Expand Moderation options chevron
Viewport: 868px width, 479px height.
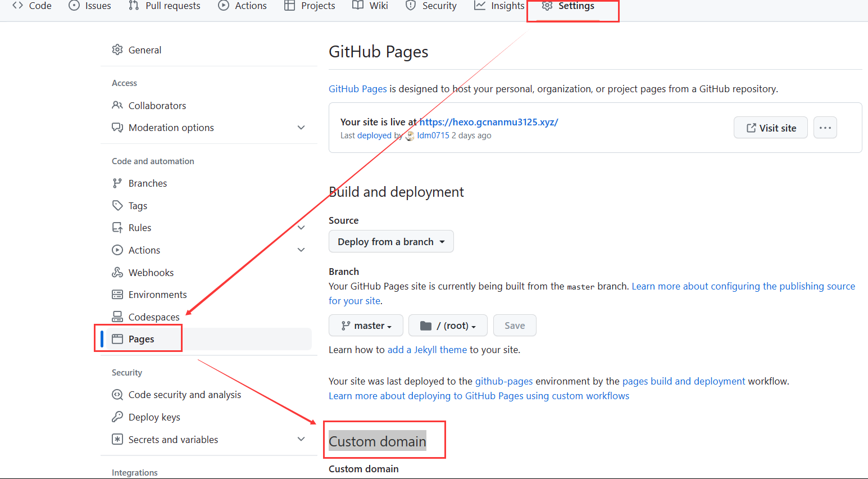301,128
